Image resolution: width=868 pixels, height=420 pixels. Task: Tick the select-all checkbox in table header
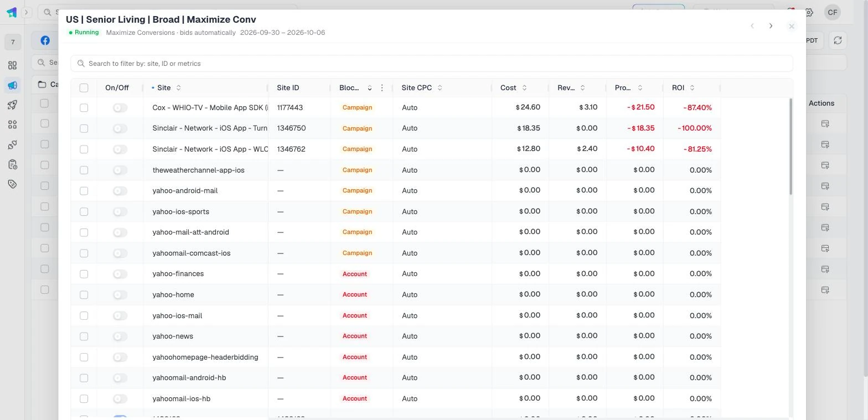(84, 88)
